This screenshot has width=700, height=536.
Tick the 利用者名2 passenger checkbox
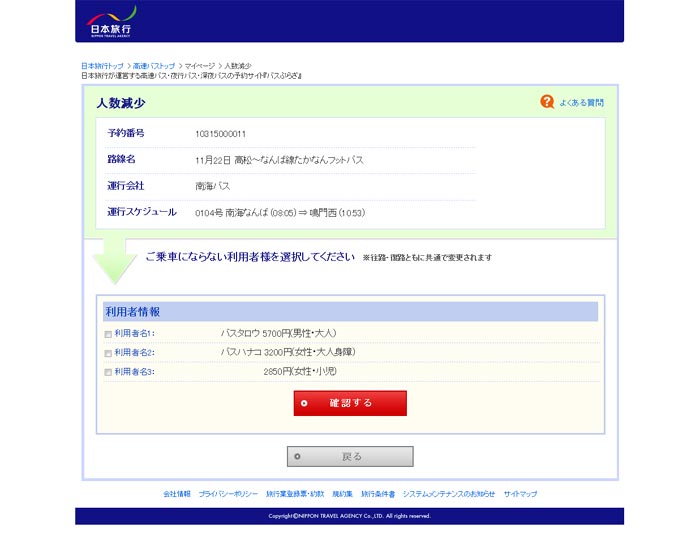(x=108, y=353)
